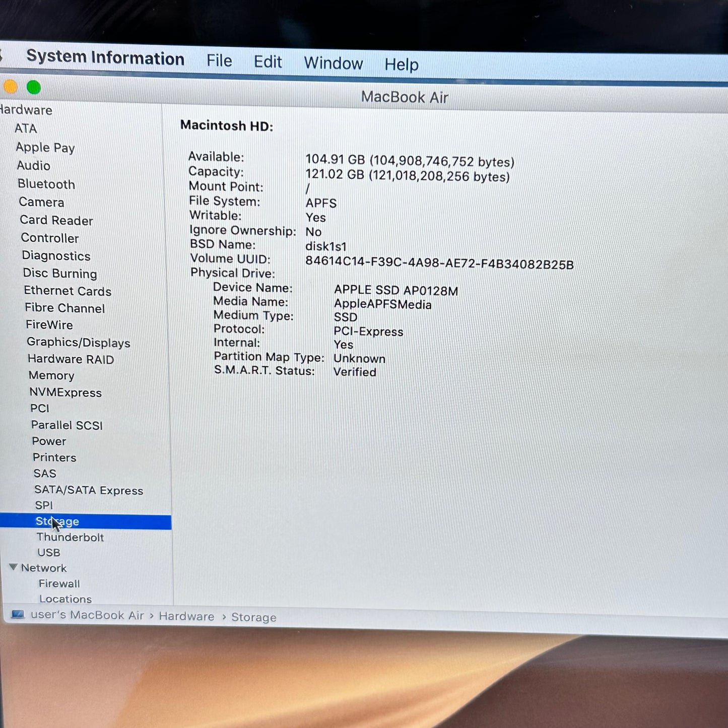728x728 pixels.
Task: Select Printers in the sidebar
Action: pyautogui.click(x=54, y=457)
